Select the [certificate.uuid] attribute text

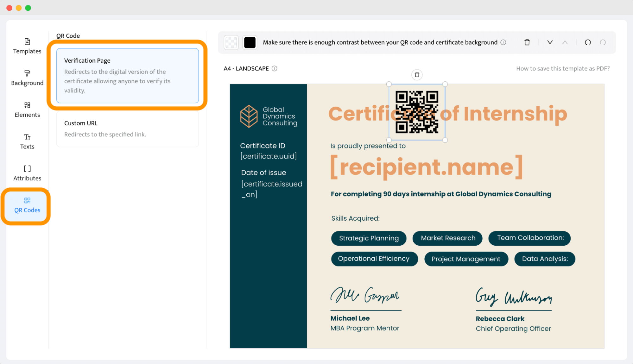[269, 156]
